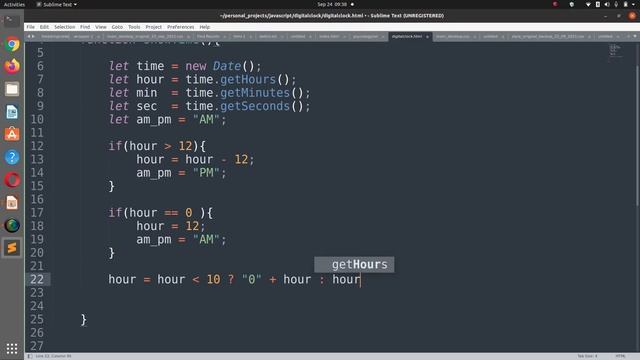The height and width of the screenshot is (360, 640).
Task: Click the "0" string literal on line 22
Action: [251, 280]
